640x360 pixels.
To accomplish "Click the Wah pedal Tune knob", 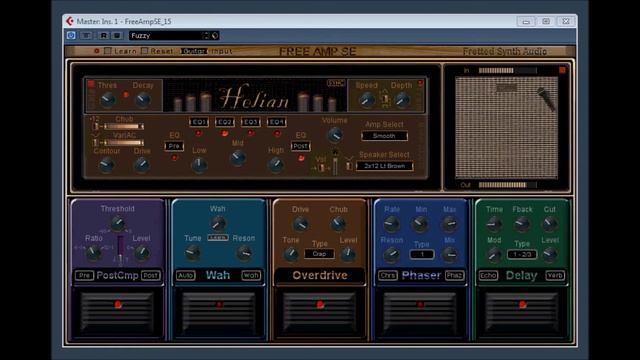I will (192, 253).
